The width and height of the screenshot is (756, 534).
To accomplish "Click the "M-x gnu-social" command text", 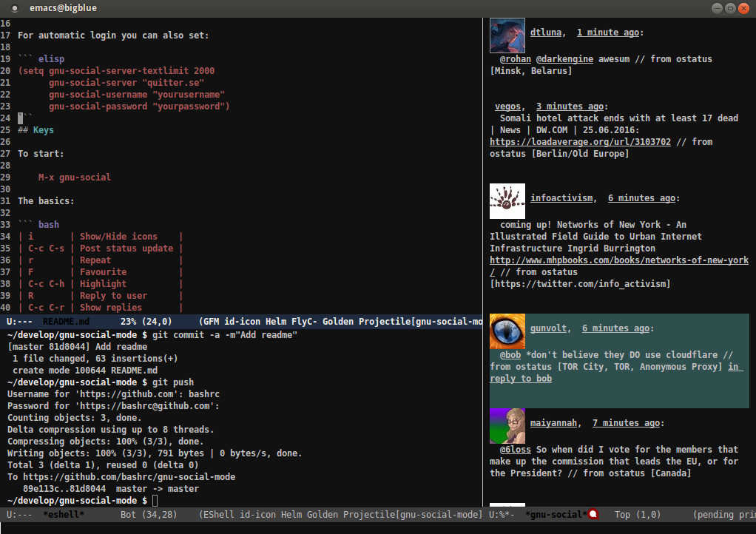I will pyautogui.click(x=74, y=178).
